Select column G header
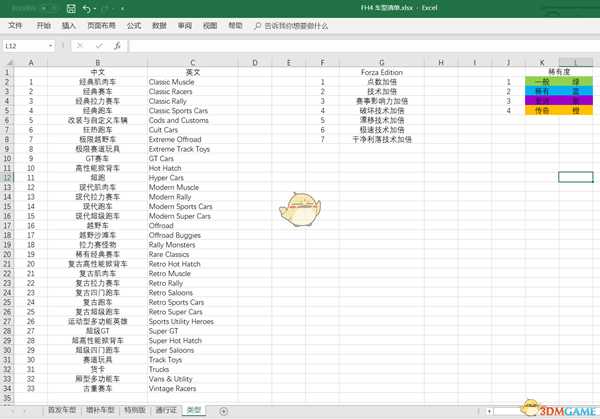The width and height of the screenshot is (600, 419). 382,62
